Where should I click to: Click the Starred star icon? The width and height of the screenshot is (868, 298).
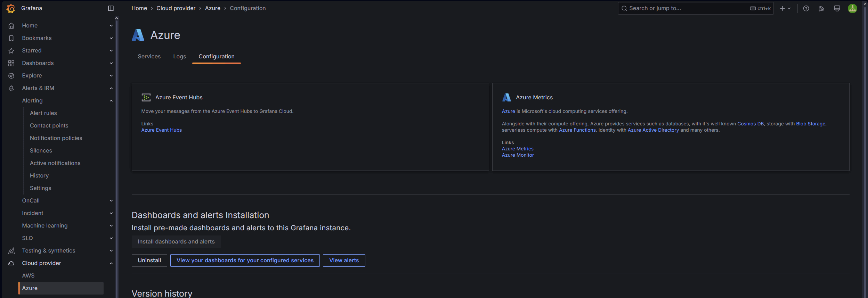click(x=11, y=51)
